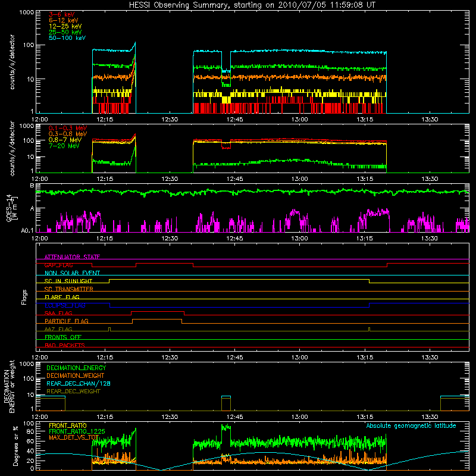Click the ATTENUATOR_STATE flag label
Image resolution: width=476 pixels, height=476 pixels.
click(72, 257)
